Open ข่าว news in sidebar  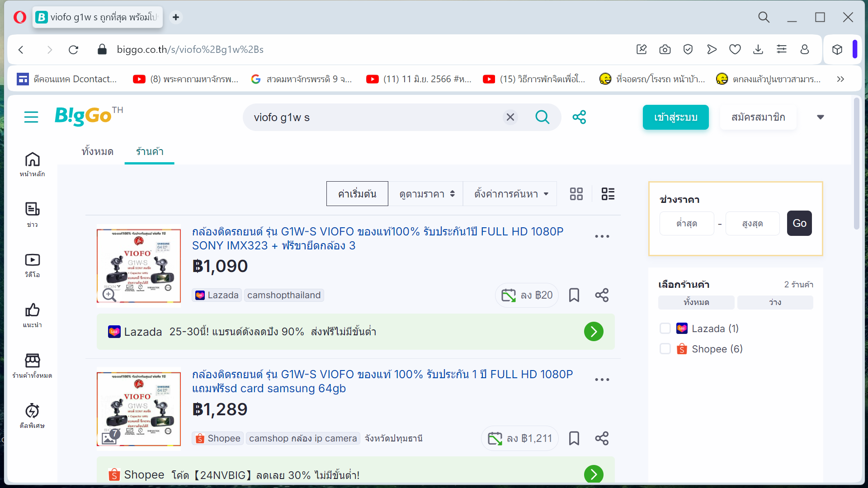(32, 215)
